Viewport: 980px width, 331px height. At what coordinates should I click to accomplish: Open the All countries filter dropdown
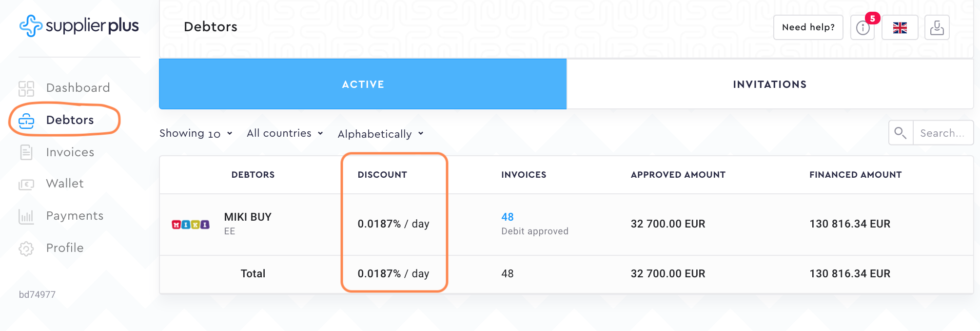(285, 133)
